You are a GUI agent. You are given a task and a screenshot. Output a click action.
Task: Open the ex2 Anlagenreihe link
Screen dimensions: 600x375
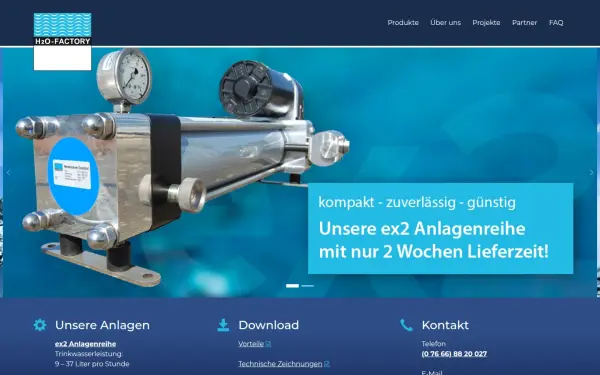click(85, 344)
